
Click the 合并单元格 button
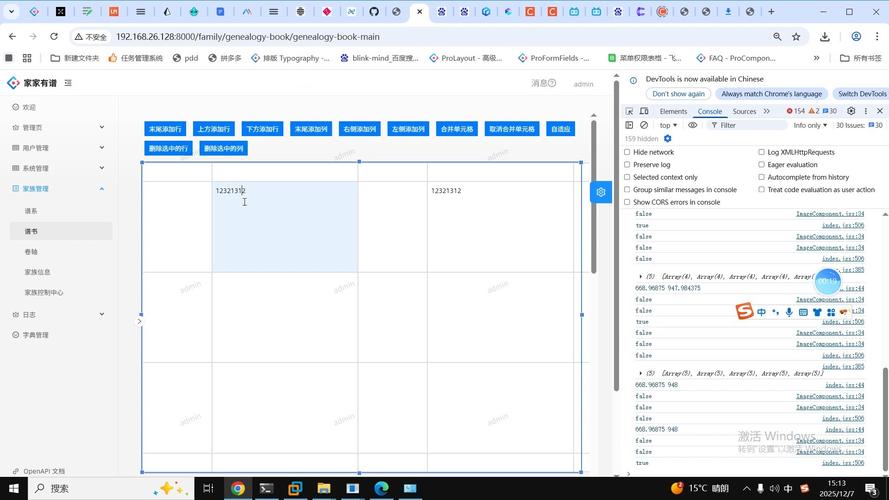pyautogui.click(x=457, y=129)
